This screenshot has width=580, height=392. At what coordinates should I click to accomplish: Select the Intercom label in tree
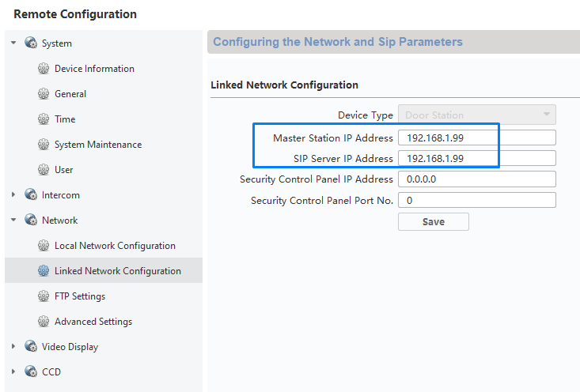point(61,195)
